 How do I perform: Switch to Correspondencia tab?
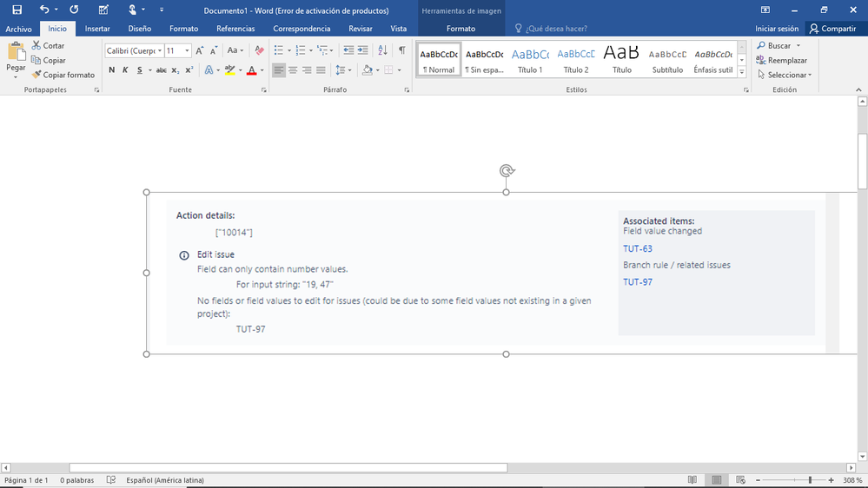(301, 29)
